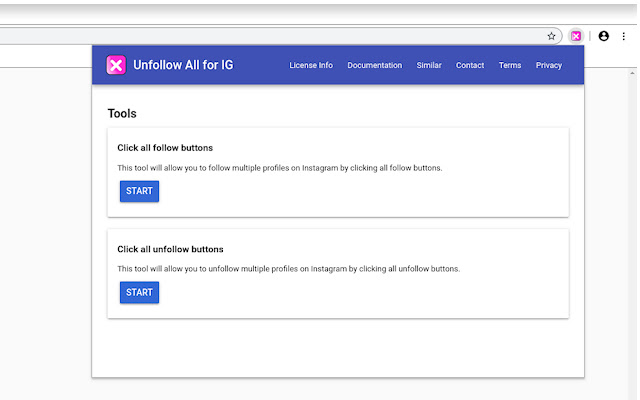Open the Contact page

(470, 65)
